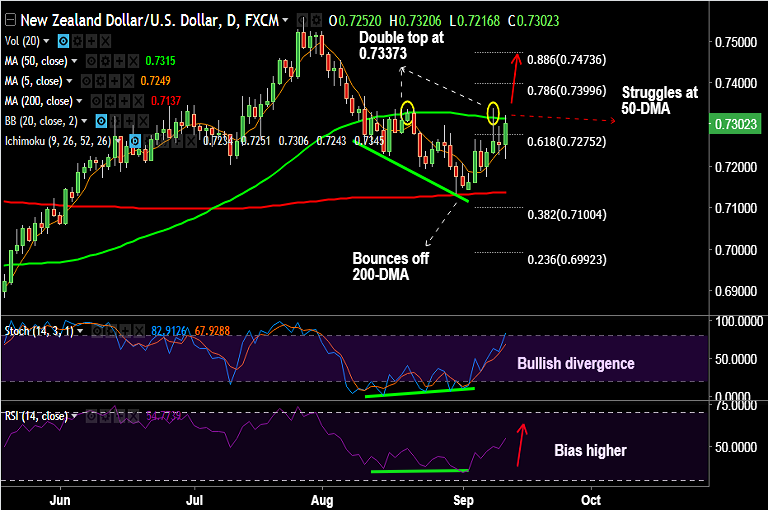Remove MA (200, close) using its X icon
Image resolution: width=768 pixels, height=511 pixels.
click(x=139, y=101)
